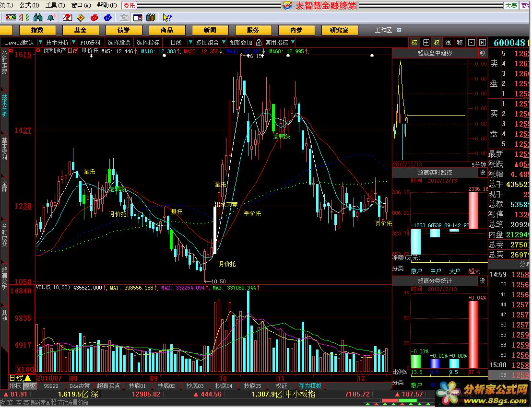Switch to the 分时走势 side tab
Viewport: 532px width, 408px height.
click(4, 63)
